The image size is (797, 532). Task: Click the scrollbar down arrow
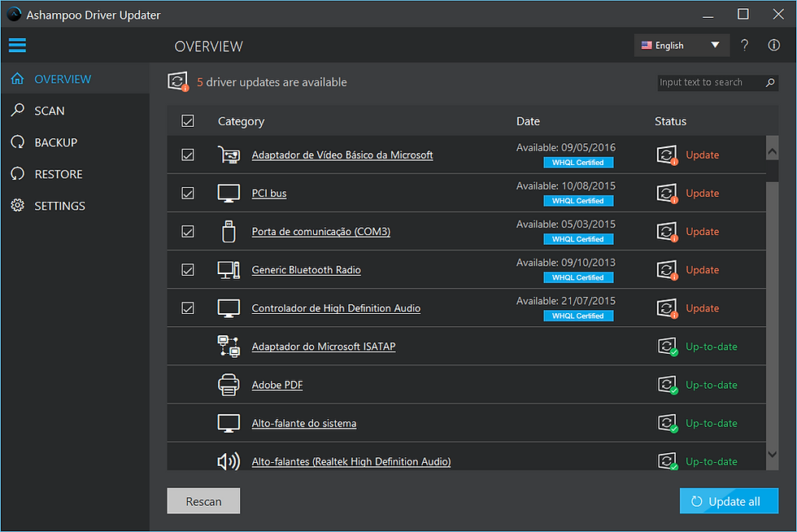(x=772, y=454)
